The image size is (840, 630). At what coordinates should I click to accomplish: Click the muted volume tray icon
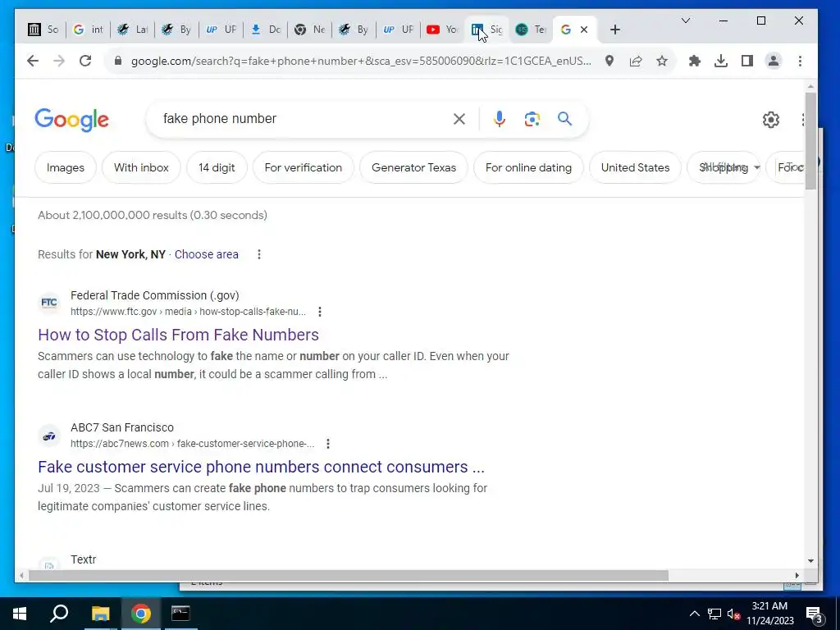[733, 614]
